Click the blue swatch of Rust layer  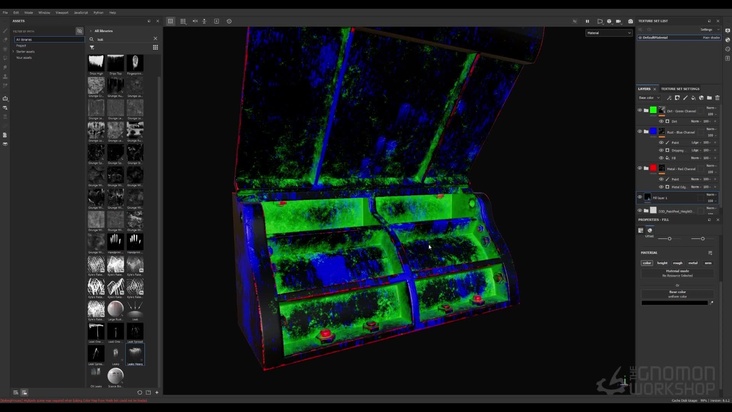point(653,131)
